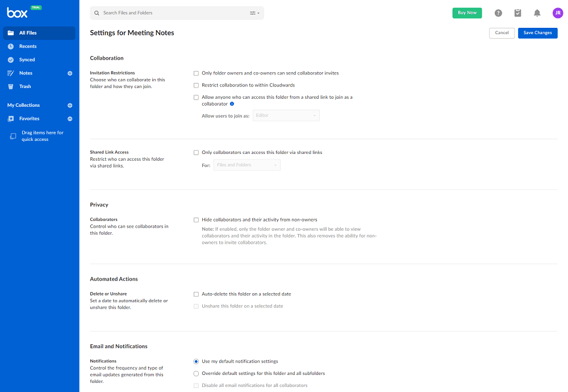Open the Files and Folders dropdown
The image size is (568, 392).
247,165
